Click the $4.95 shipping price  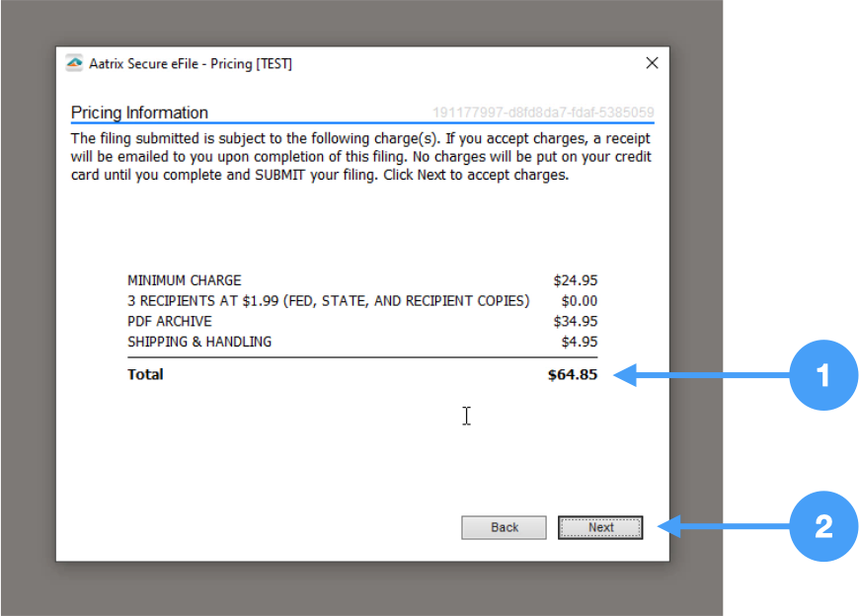(x=579, y=342)
